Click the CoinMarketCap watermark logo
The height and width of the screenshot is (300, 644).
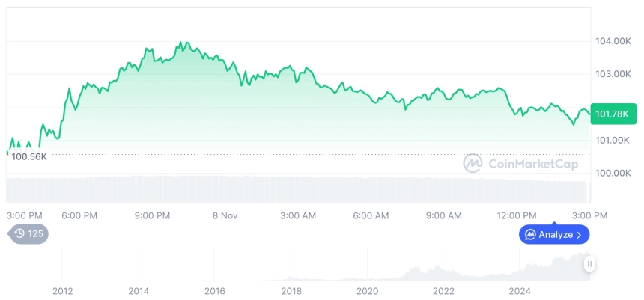click(x=472, y=163)
